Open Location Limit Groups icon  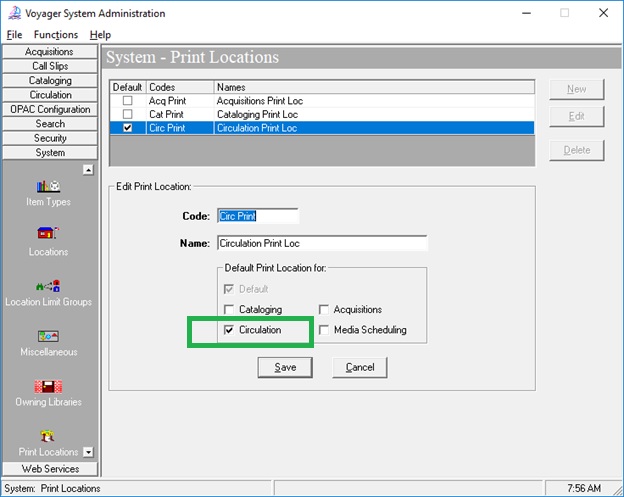(48, 286)
